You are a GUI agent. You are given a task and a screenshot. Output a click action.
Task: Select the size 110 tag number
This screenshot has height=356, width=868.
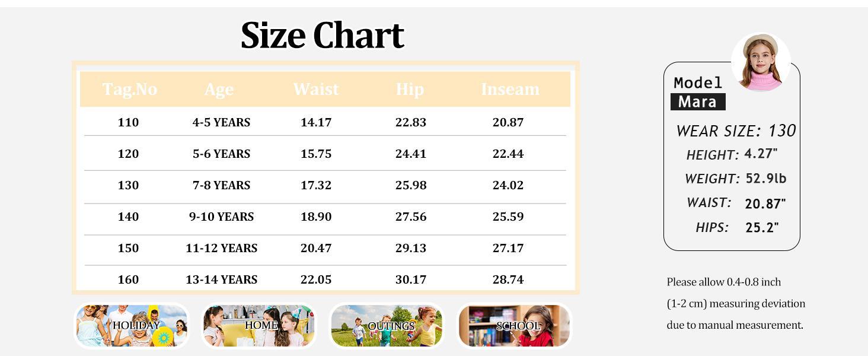click(128, 122)
